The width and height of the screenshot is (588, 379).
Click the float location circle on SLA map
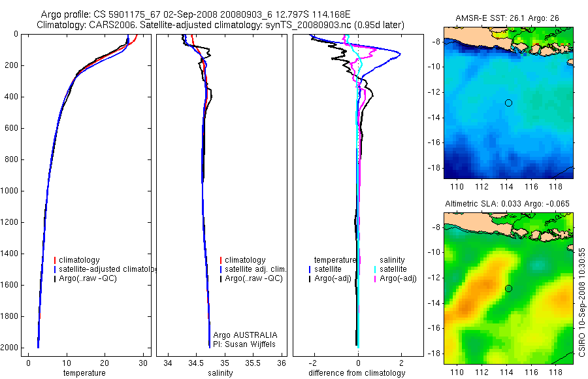[x=508, y=289]
